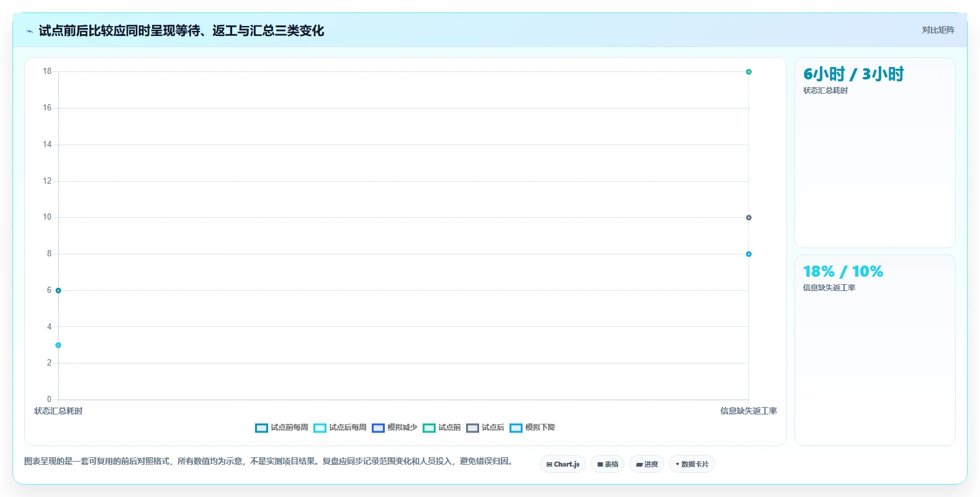Click the lightning icon beside the title
The image size is (980, 497).
[x=29, y=31]
